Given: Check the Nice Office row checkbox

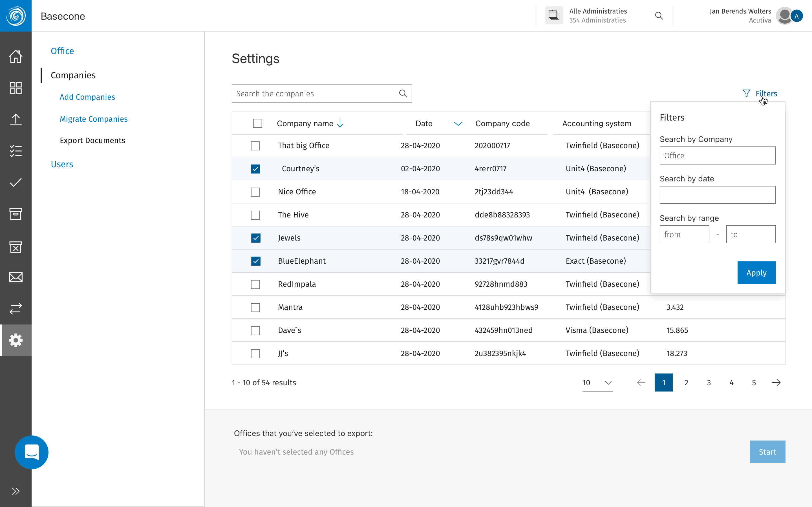Looking at the screenshot, I should (x=255, y=192).
